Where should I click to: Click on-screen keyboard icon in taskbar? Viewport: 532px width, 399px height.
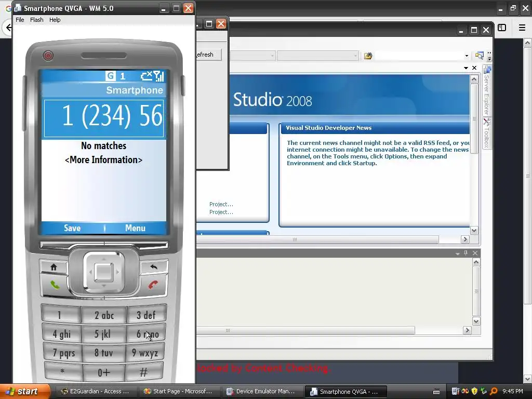coord(436,392)
